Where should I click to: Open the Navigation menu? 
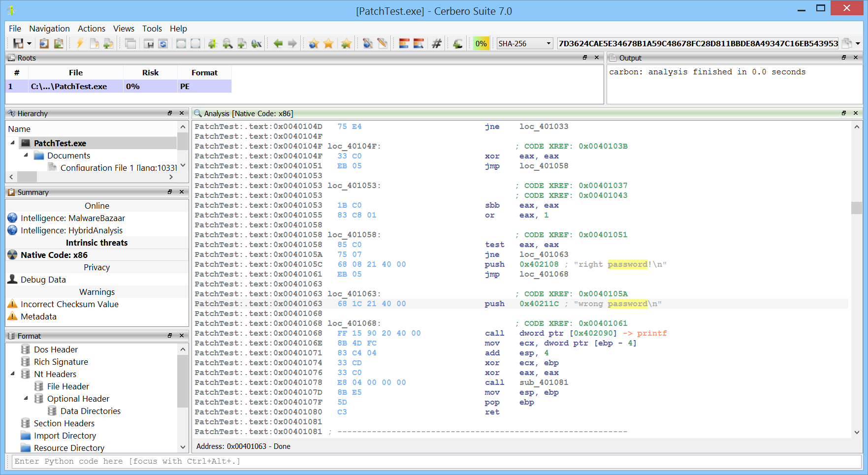[x=49, y=29]
